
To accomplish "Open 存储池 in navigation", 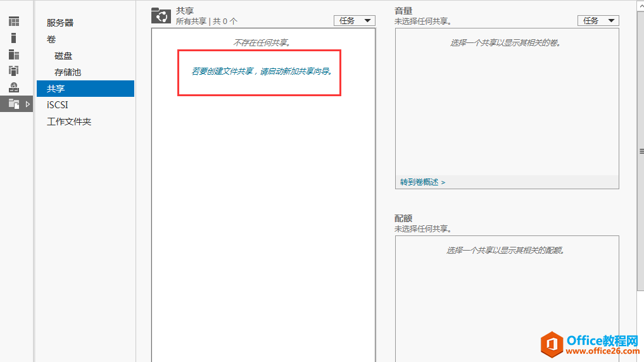I will (x=68, y=72).
